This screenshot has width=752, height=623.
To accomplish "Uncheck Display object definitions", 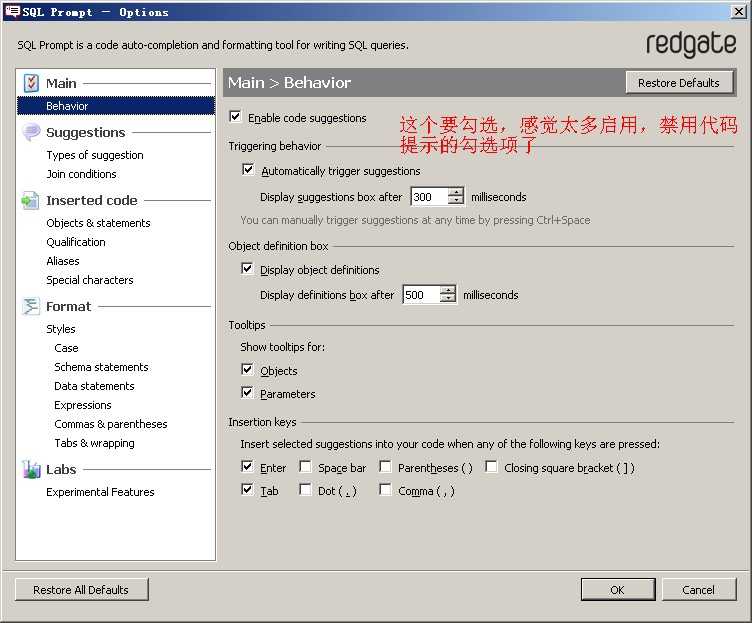I will [247, 269].
